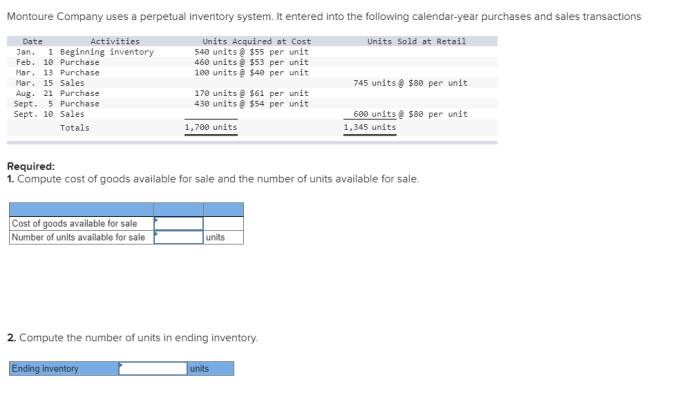Click the '1,700 units' total acquired value
This screenshot has width=700, height=411.
tap(211, 127)
